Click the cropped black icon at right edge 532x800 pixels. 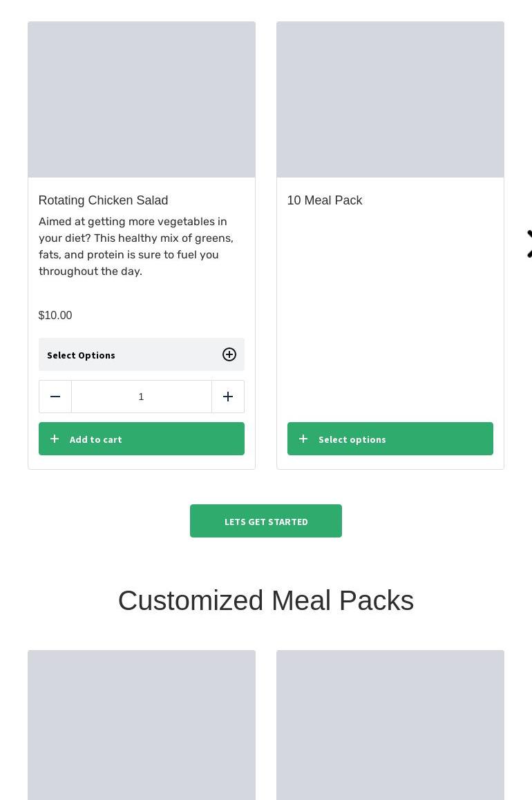click(529, 244)
